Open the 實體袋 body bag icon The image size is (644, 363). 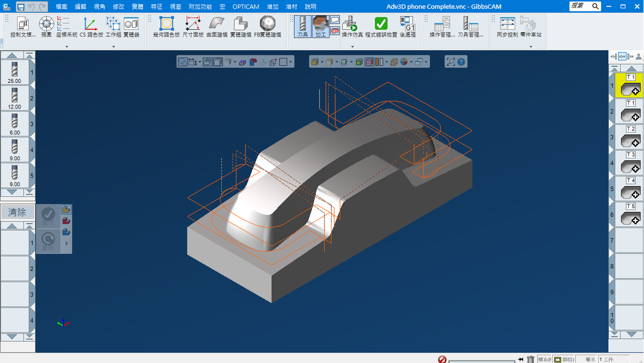point(131,27)
